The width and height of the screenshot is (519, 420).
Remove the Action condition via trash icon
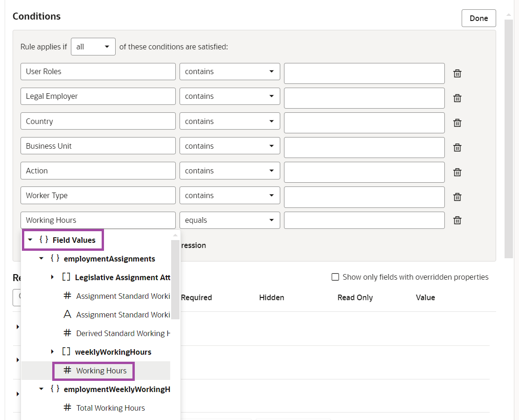point(457,172)
